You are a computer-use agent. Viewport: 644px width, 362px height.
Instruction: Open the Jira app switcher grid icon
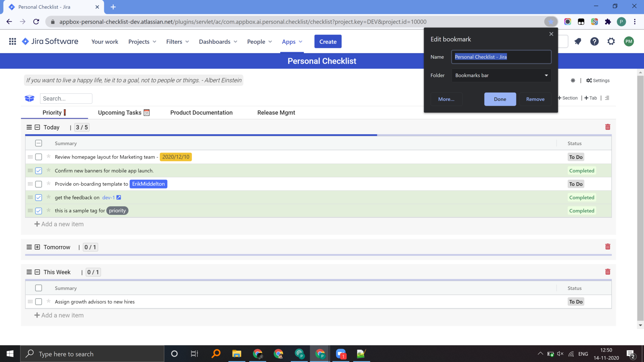[x=13, y=41]
